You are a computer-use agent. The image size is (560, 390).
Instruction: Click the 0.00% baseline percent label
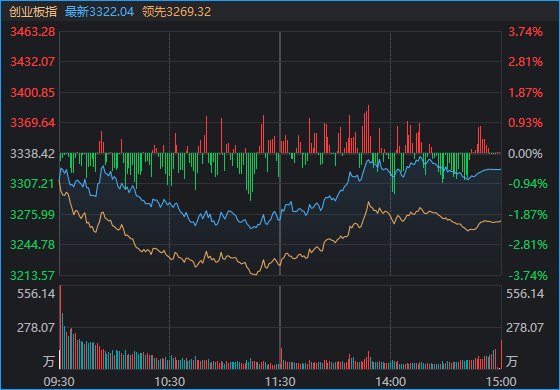click(x=525, y=154)
